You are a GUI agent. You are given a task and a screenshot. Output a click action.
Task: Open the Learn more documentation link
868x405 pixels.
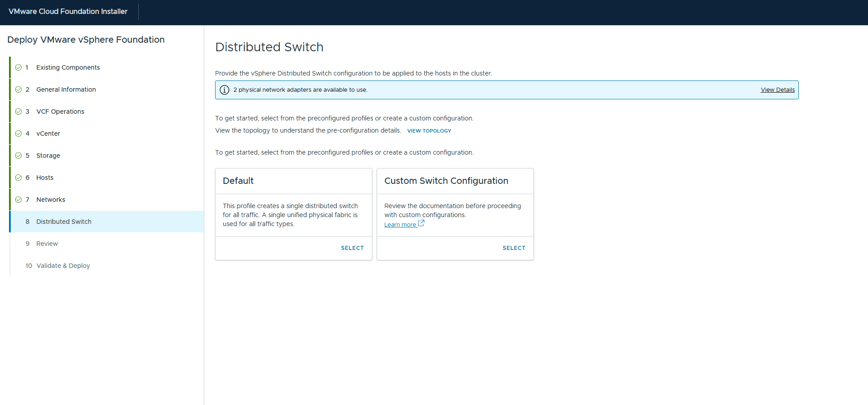point(400,225)
